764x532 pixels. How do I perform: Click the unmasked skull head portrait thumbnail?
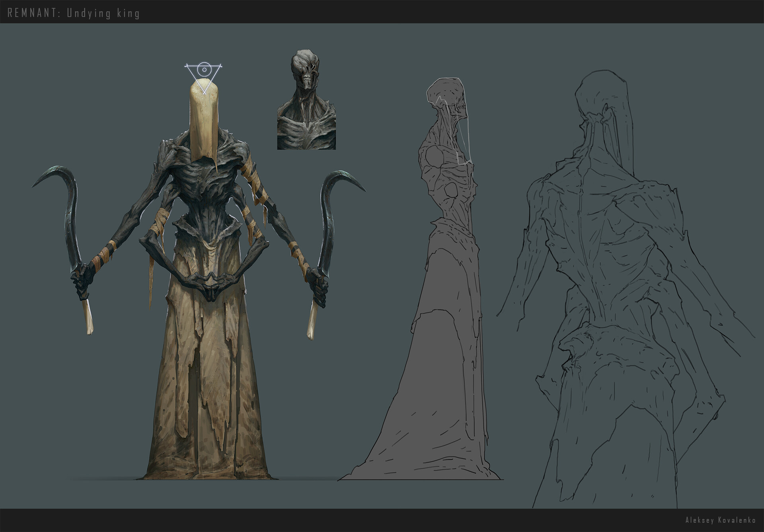click(x=306, y=99)
